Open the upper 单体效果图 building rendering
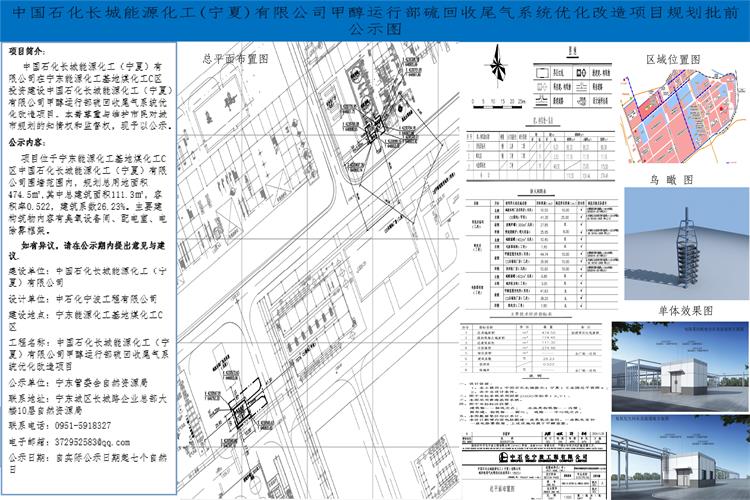This screenshot has width=750, height=500. pyautogui.click(x=680, y=367)
